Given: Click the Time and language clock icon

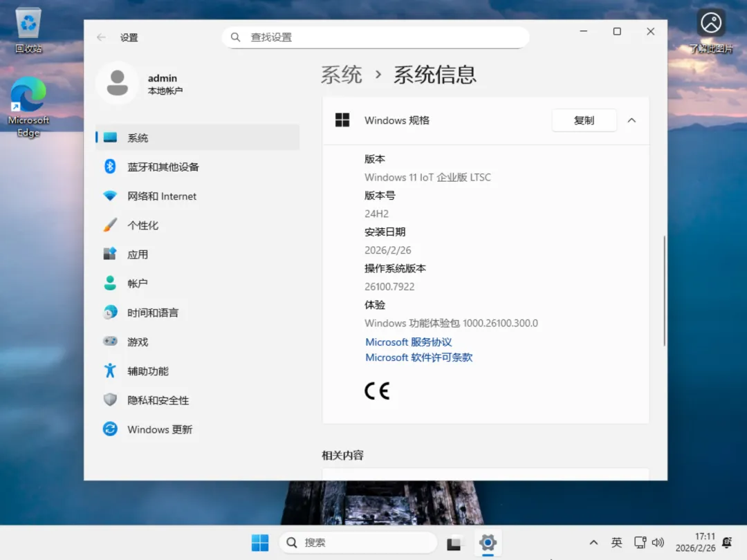Looking at the screenshot, I should coord(110,312).
